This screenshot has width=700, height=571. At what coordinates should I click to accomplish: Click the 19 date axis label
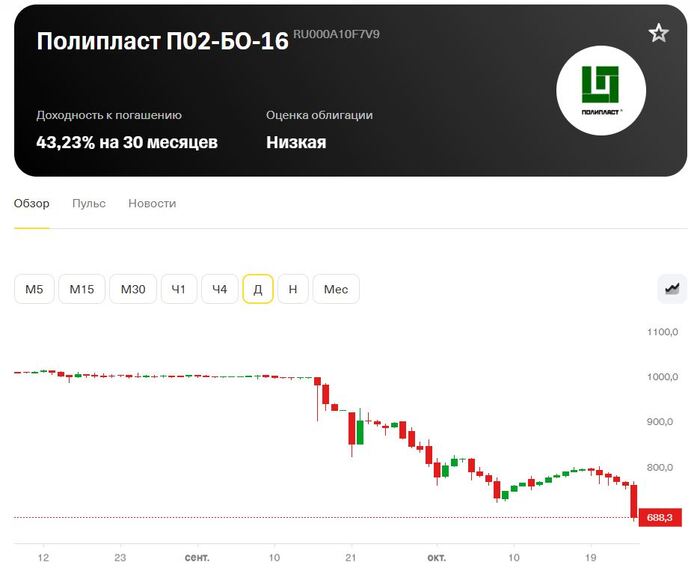coord(591,558)
